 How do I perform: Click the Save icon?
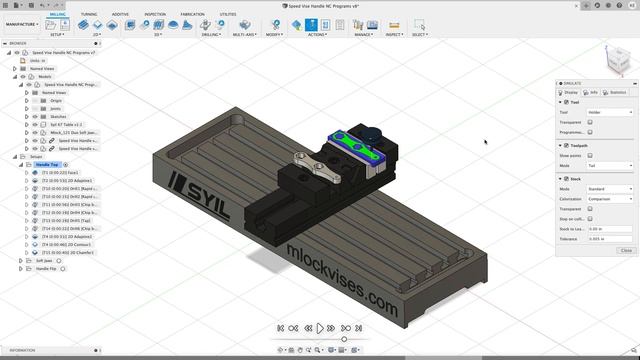tap(31, 5)
